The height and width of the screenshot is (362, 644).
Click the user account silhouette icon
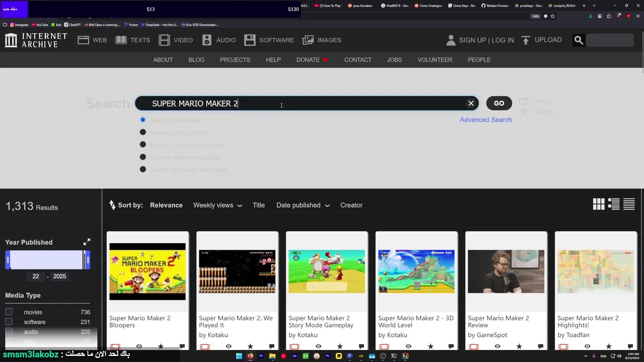[x=451, y=40]
